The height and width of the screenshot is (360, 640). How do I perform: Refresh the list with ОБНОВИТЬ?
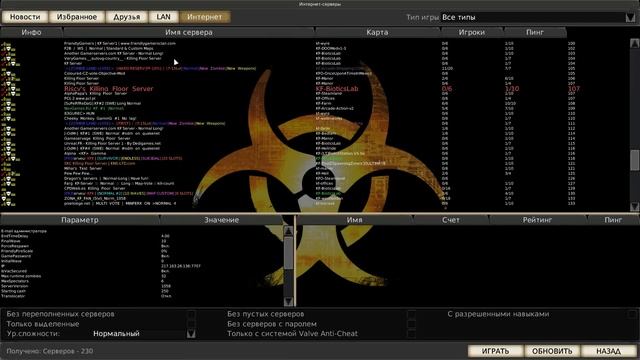tap(551, 351)
